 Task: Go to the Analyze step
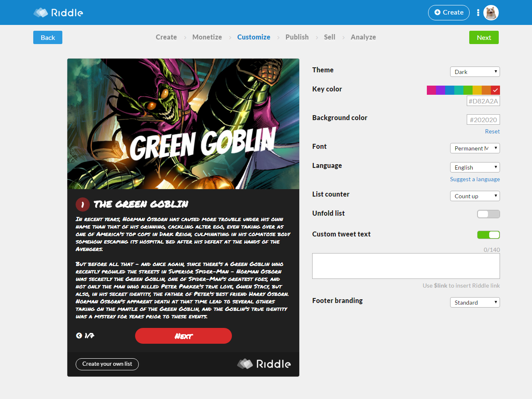click(x=363, y=37)
